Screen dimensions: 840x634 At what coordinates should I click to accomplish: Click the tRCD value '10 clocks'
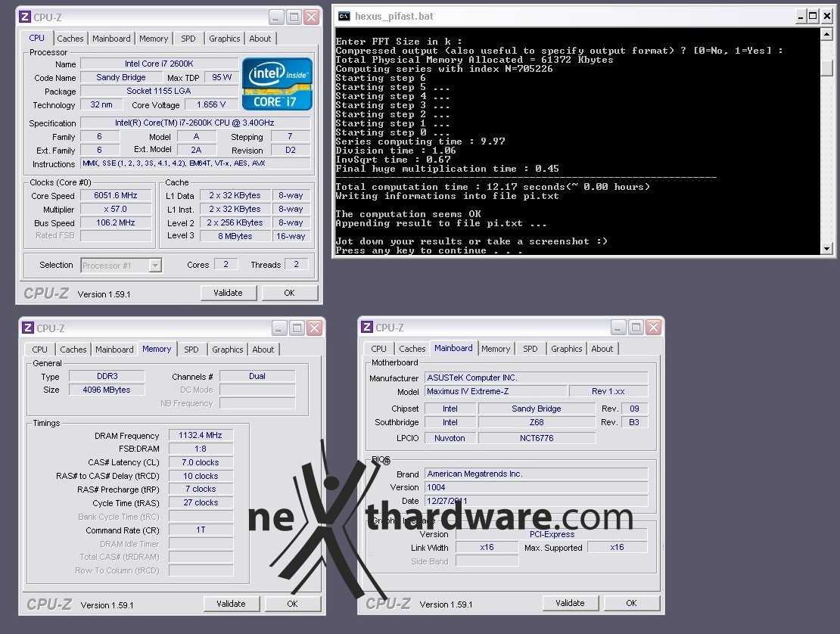201,476
